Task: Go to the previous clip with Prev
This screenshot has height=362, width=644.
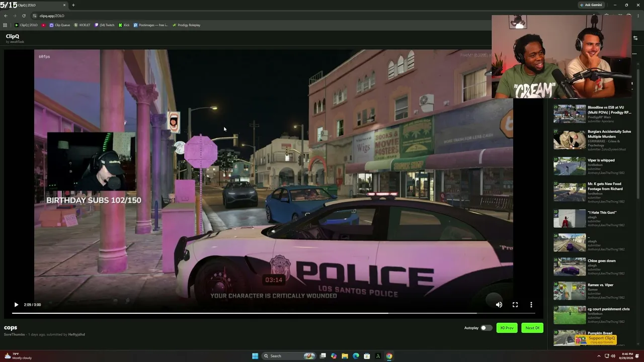Action: click(x=507, y=328)
